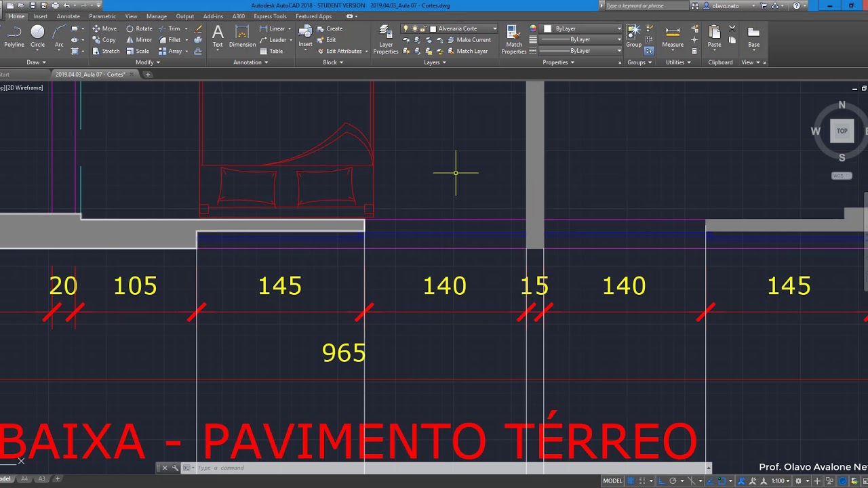Click Match Properties tool

pos(514,39)
